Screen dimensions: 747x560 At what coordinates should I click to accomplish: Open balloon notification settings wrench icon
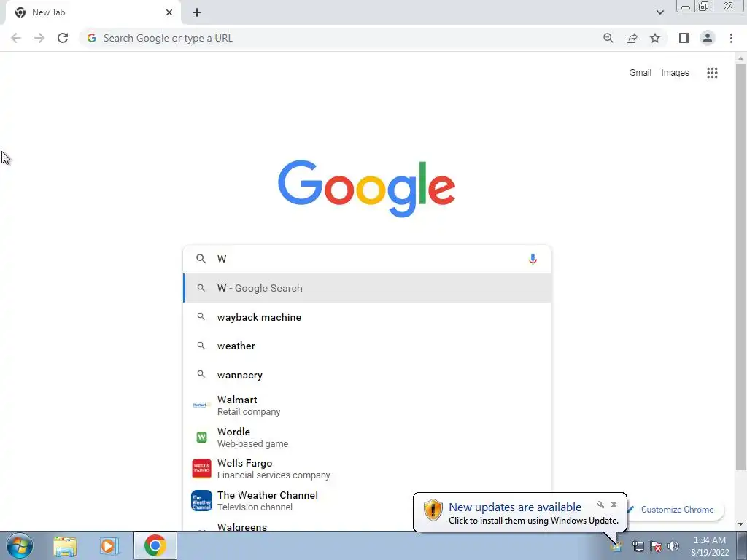[x=600, y=505]
